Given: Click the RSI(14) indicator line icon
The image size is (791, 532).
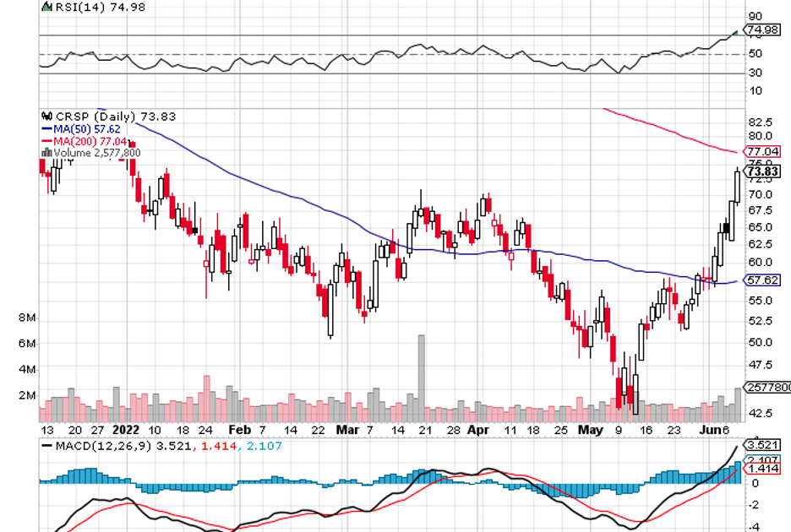Looking at the screenshot, I should (46, 7).
